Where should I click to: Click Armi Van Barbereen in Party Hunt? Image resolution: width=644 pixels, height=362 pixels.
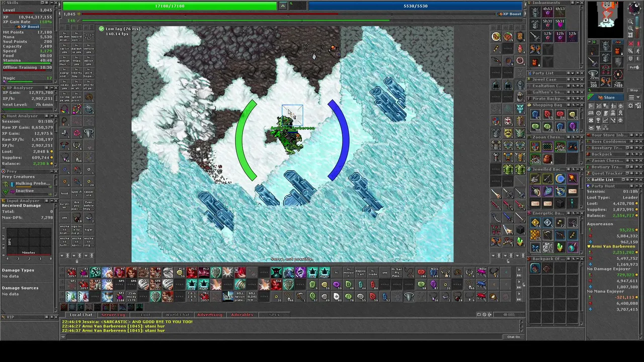pos(613,246)
